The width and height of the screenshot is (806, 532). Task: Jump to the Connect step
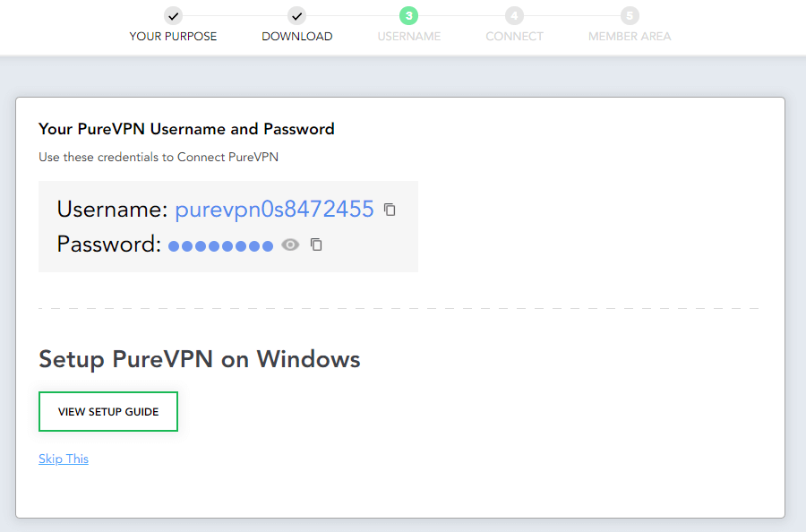515,37
